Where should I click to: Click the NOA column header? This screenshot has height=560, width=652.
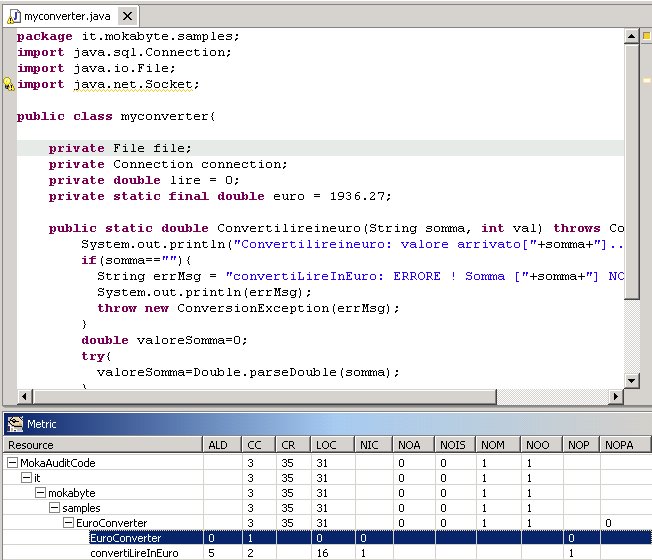413,445
